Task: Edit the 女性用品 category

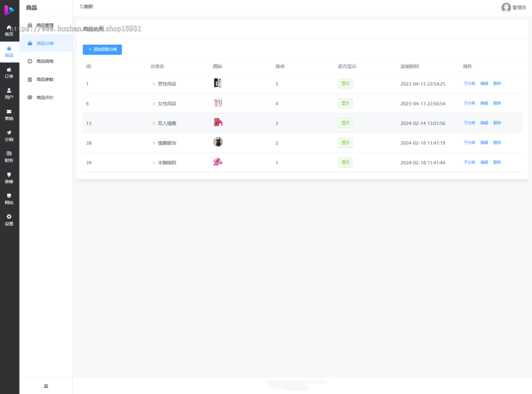Action: pyautogui.click(x=484, y=103)
